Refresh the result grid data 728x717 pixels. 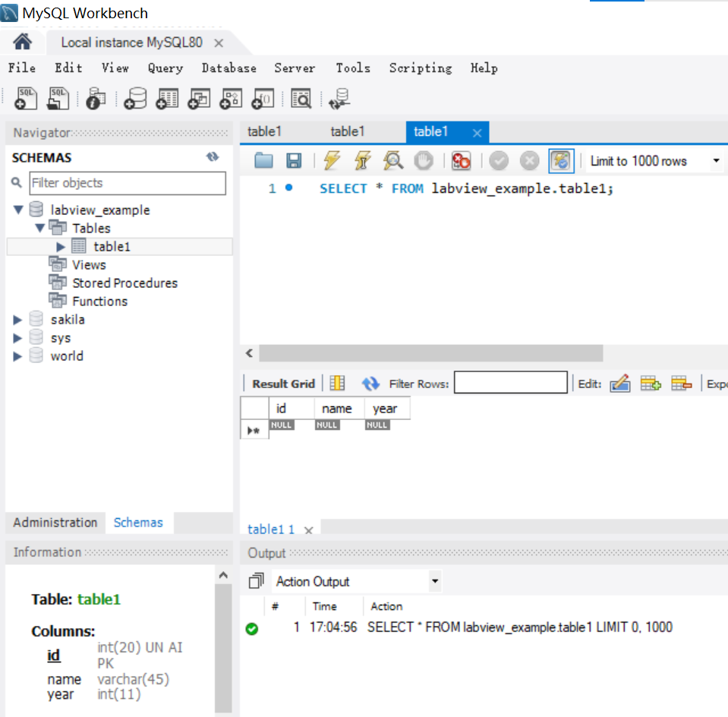370,384
